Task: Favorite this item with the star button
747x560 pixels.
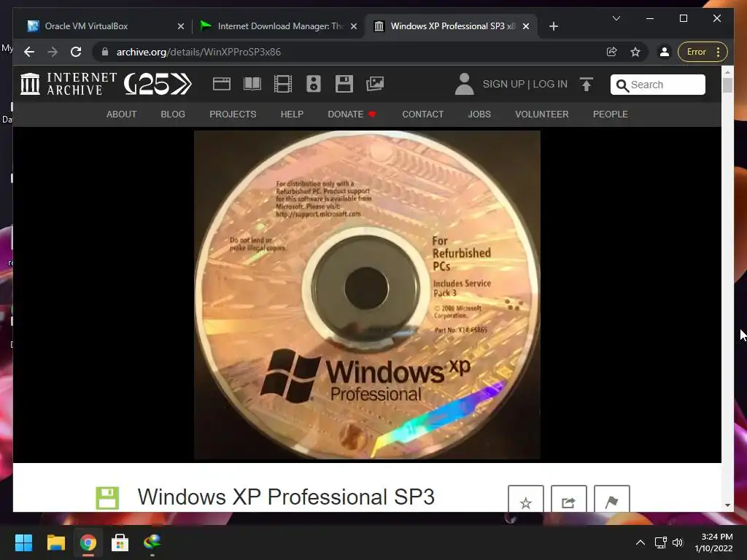Action: tap(525, 499)
